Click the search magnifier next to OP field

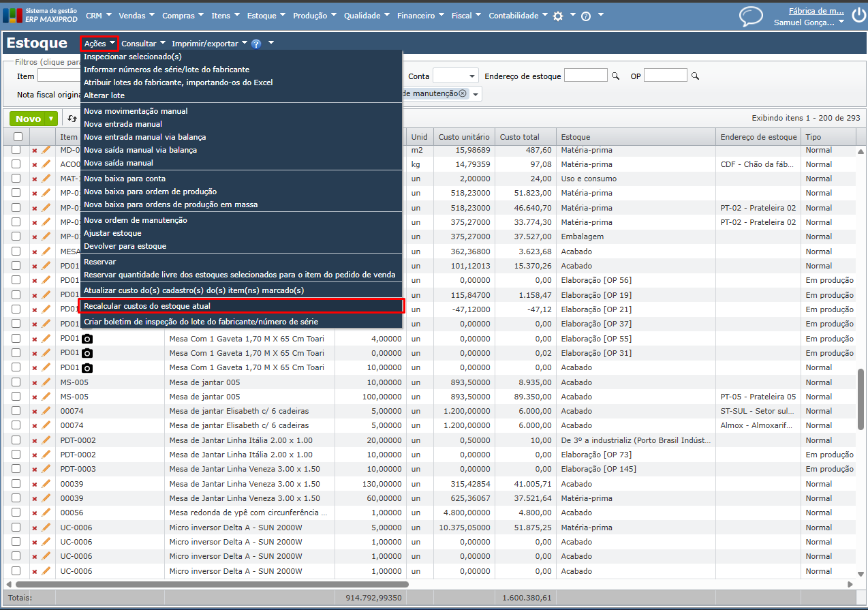[695, 76]
